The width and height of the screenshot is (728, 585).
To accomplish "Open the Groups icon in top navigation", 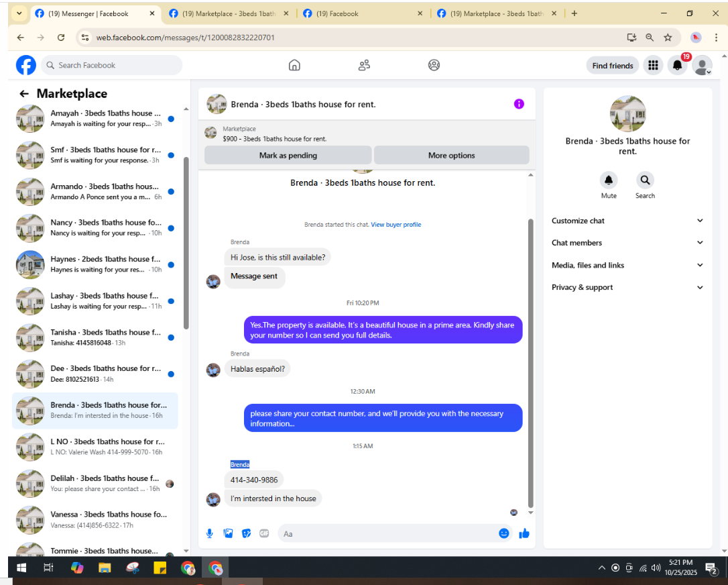I will [x=434, y=65].
